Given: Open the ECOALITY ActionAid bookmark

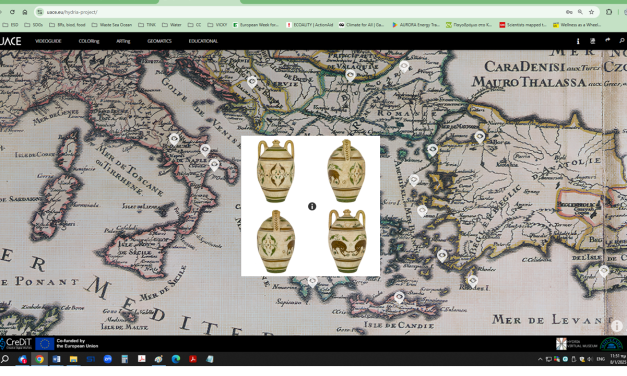Looking at the screenshot, I should pyautogui.click(x=310, y=25).
